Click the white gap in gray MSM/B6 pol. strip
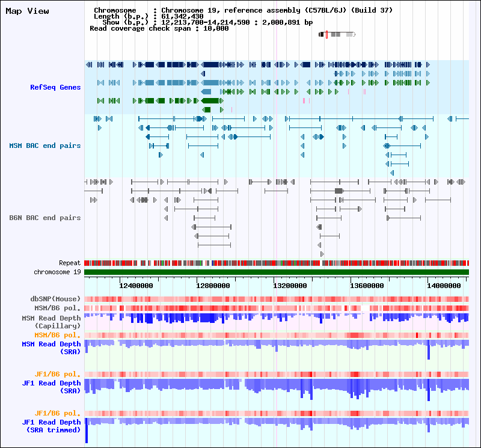 point(365,308)
